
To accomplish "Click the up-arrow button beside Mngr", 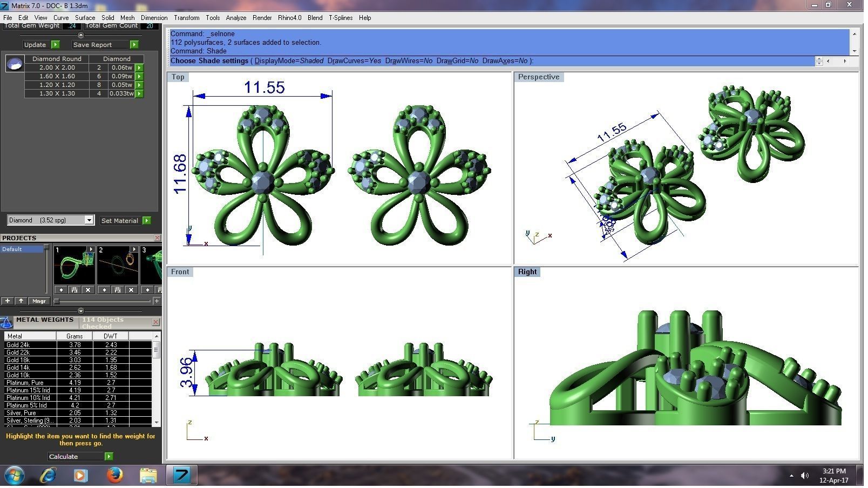I will [21, 302].
